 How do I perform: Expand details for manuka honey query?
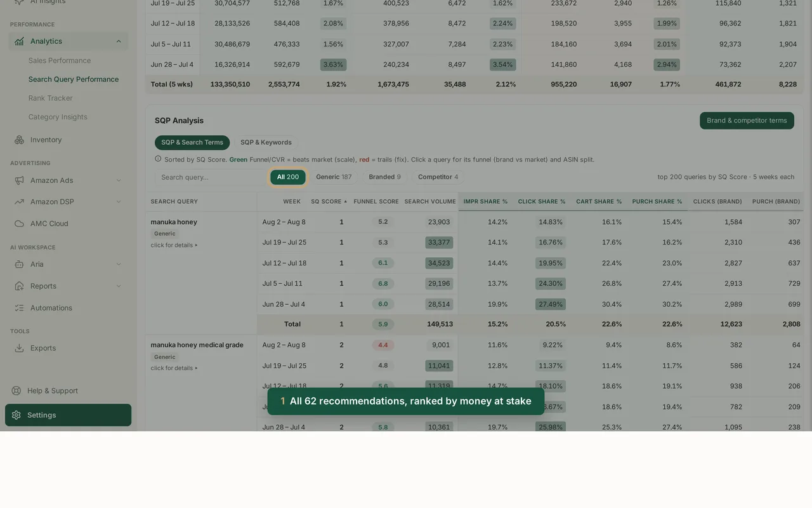[174, 245]
